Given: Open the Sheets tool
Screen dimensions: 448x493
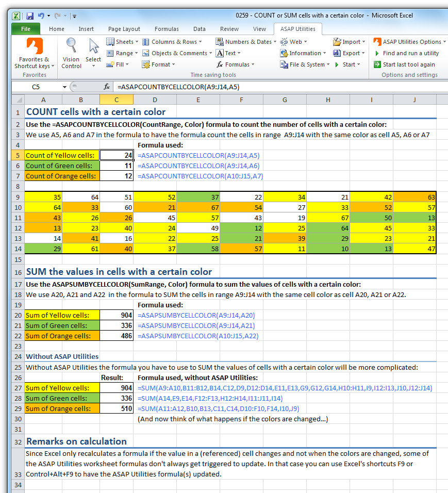Looking at the screenshot, I should click(120, 41).
